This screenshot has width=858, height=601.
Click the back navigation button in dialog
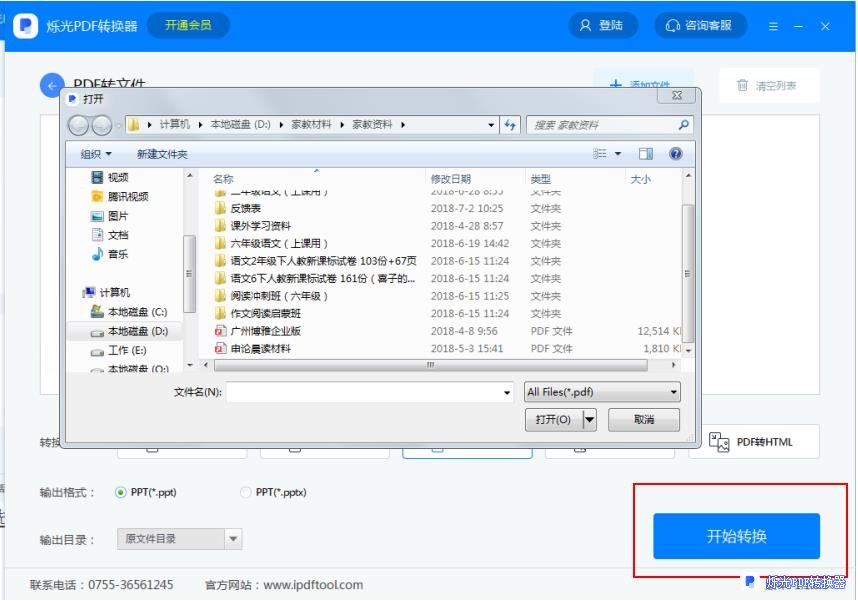point(78,125)
